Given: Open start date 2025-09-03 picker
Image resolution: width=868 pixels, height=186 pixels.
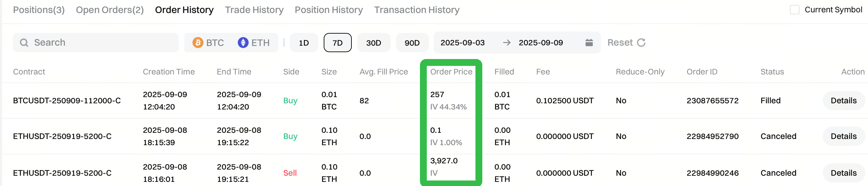Looking at the screenshot, I should [x=462, y=43].
